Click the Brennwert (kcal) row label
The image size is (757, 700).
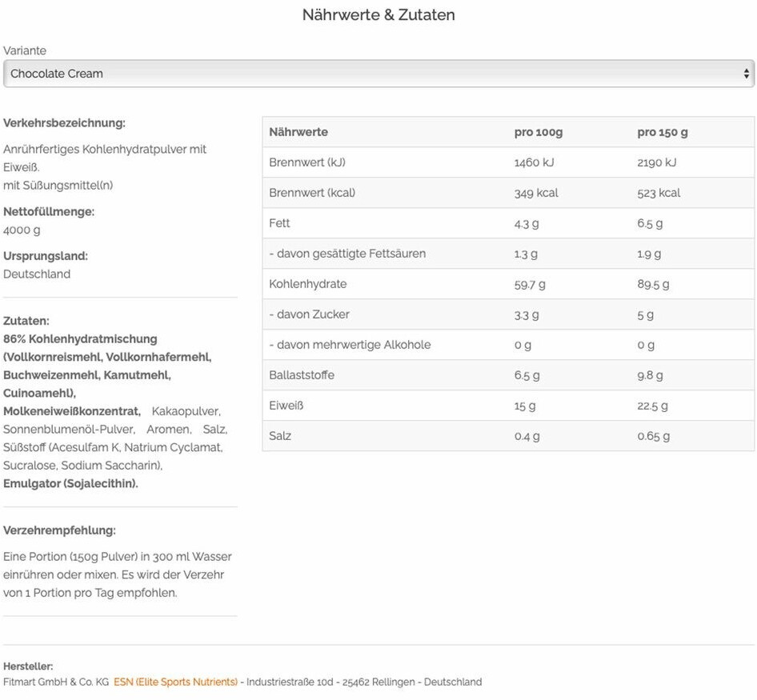tap(312, 193)
